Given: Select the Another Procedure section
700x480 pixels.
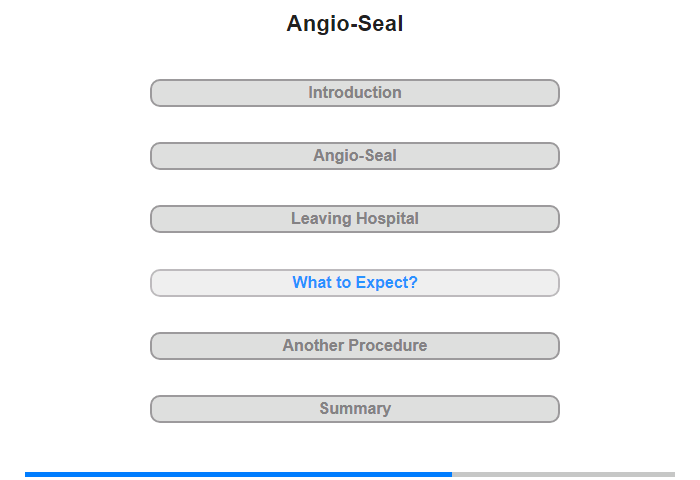Looking at the screenshot, I should click(x=354, y=346).
